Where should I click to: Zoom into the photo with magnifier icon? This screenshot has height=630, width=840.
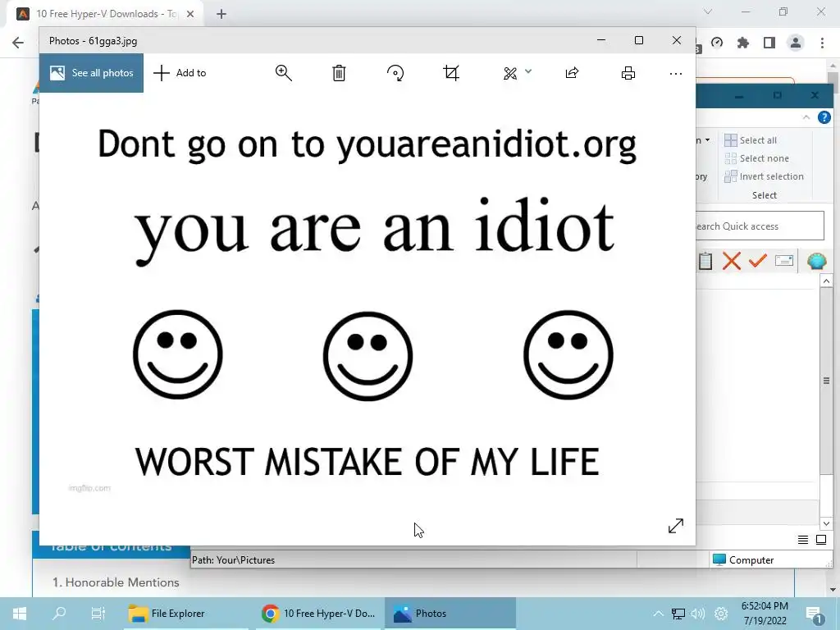283,73
